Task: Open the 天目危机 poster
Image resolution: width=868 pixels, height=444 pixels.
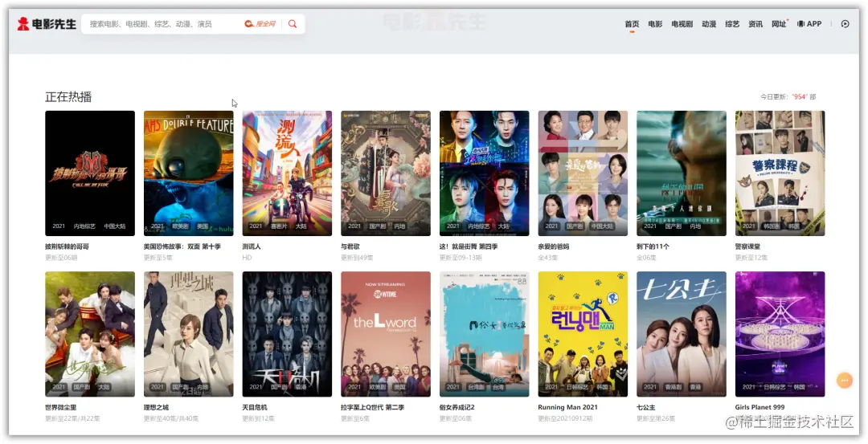Action: (x=287, y=334)
